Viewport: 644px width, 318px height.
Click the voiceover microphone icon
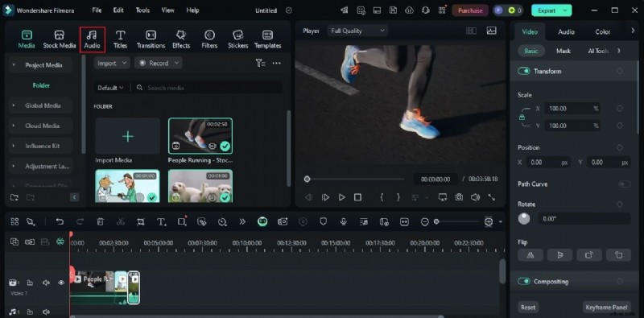tap(344, 222)
